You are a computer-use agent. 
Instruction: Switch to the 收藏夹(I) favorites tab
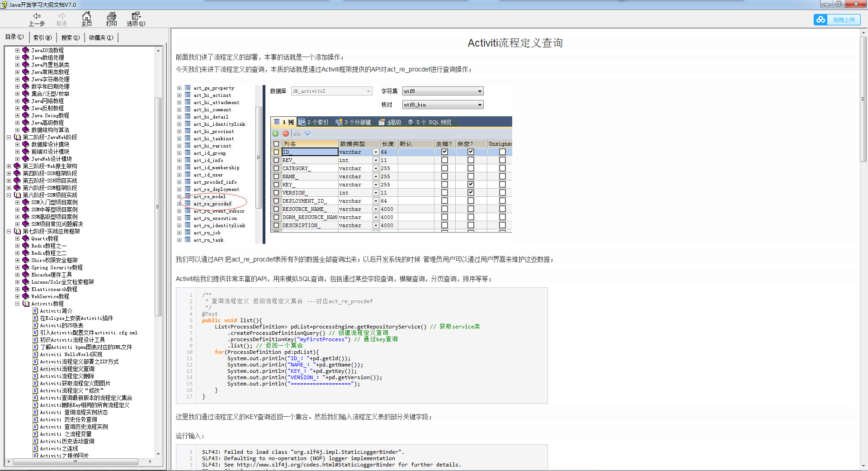coord(101,38)
